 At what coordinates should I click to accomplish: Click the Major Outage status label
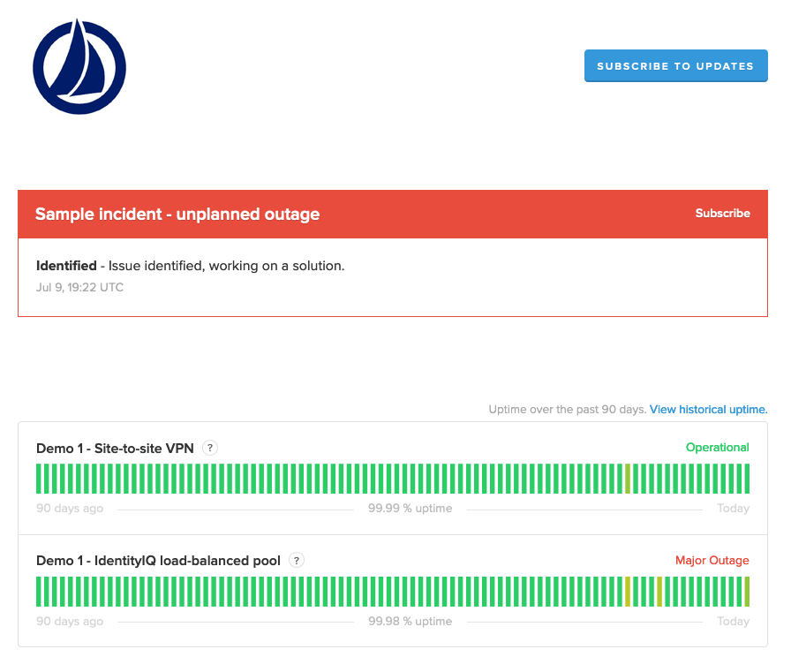712,561
